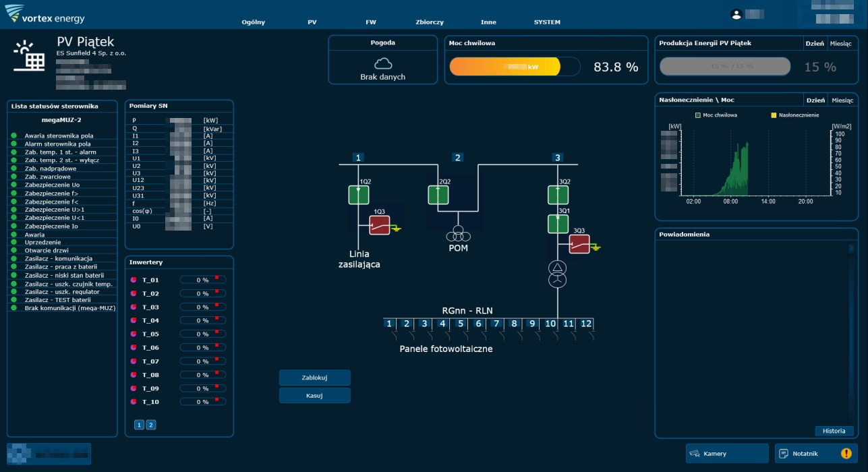Click the cloud weather icon
The height and width of the screenshot is (472, 868).
coord(383,63)
